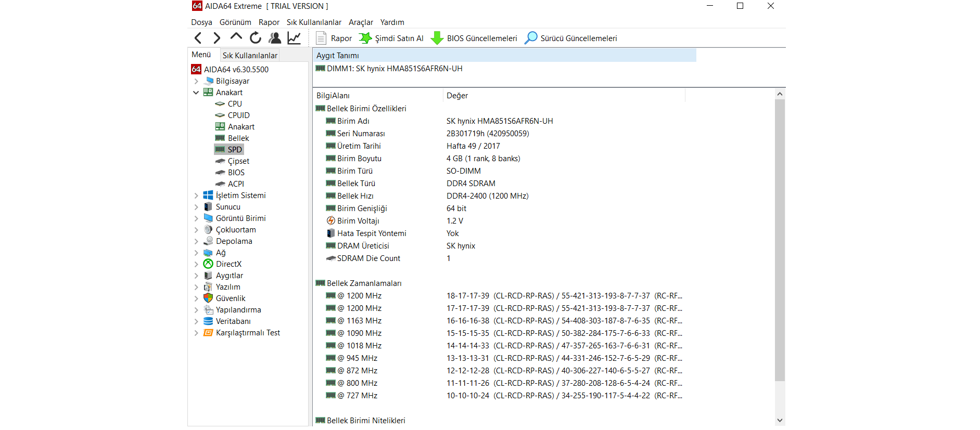
Task: Click the BilgiAlanı column header
Action: [x=378, y=96]
